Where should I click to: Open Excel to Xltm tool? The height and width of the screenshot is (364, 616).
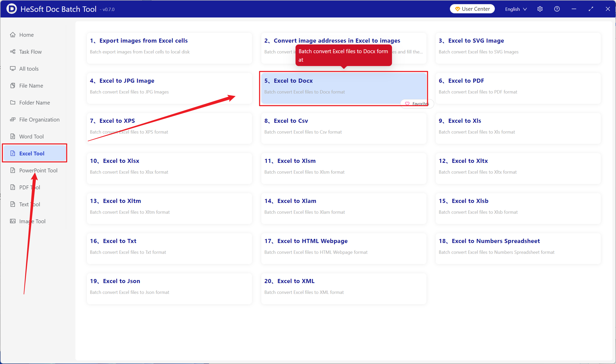[x=169, y=209]
